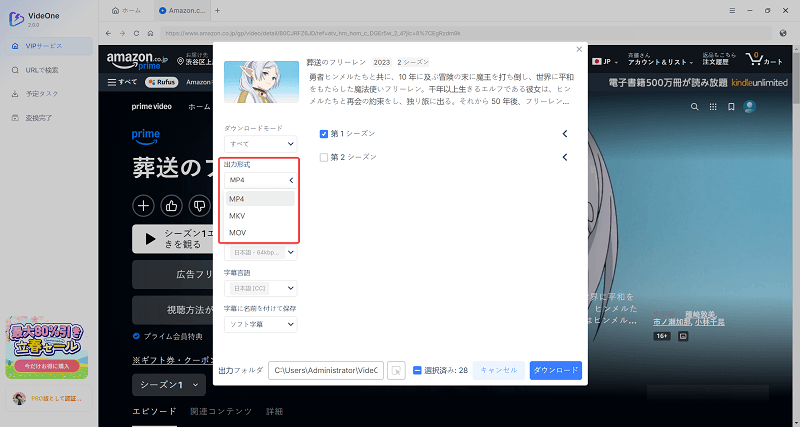Viewport: 800px width, 427px height.
Task: Check the 第2シーズン checkbox
Action: (323, 157)
